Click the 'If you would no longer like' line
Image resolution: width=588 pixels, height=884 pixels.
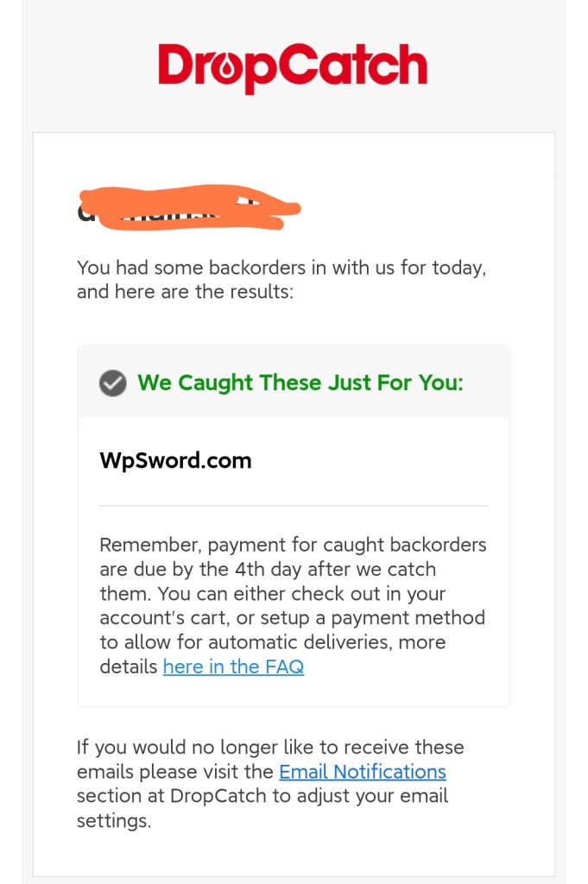pos(270,747)
